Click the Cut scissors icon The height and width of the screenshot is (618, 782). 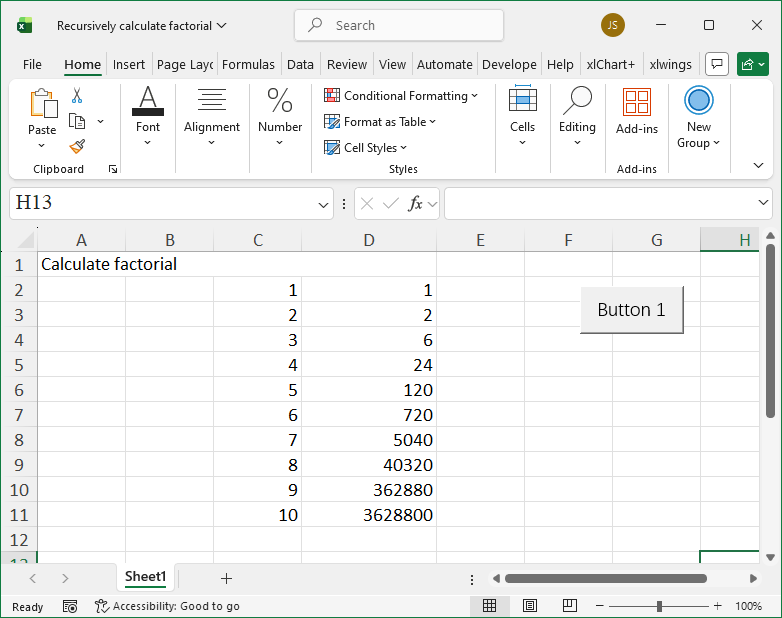[x=77, y=96]
